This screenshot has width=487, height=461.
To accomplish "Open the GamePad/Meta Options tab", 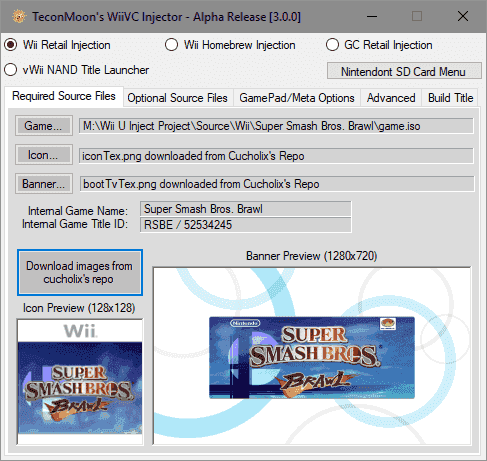I will (297, 98).
